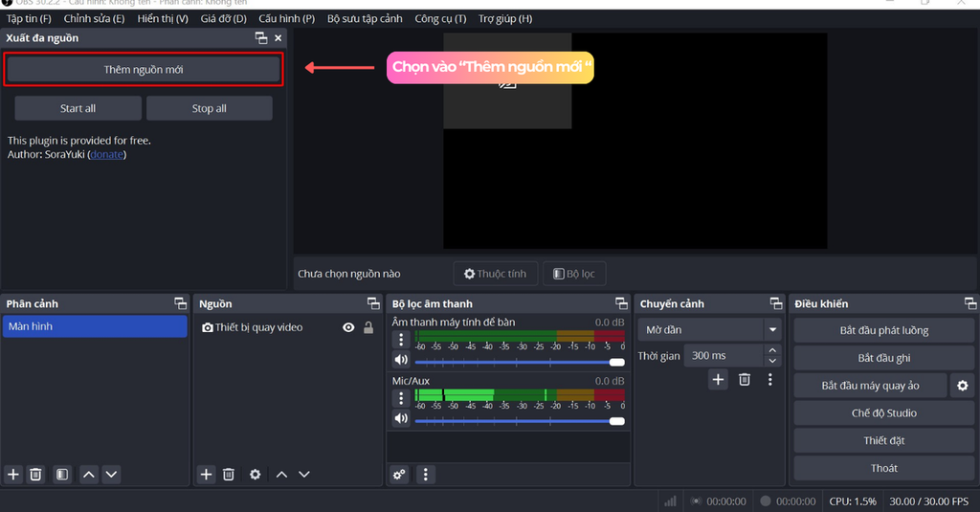Remove the transition using trash icon
Viewport: 980px width, 512px height.
(x=745, y=380)
